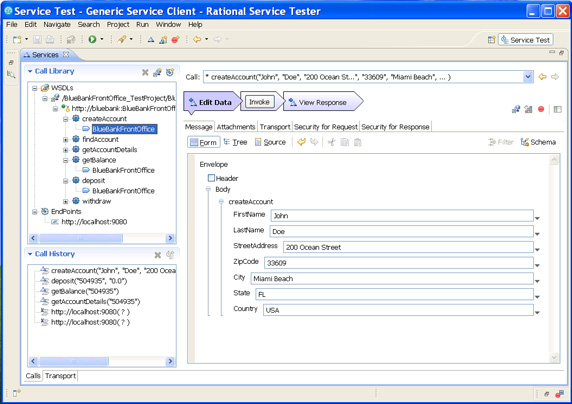Expand the getAccountDetails tree node
The width and height of the screenshot is (572, 404).
(x=65, y=150)
